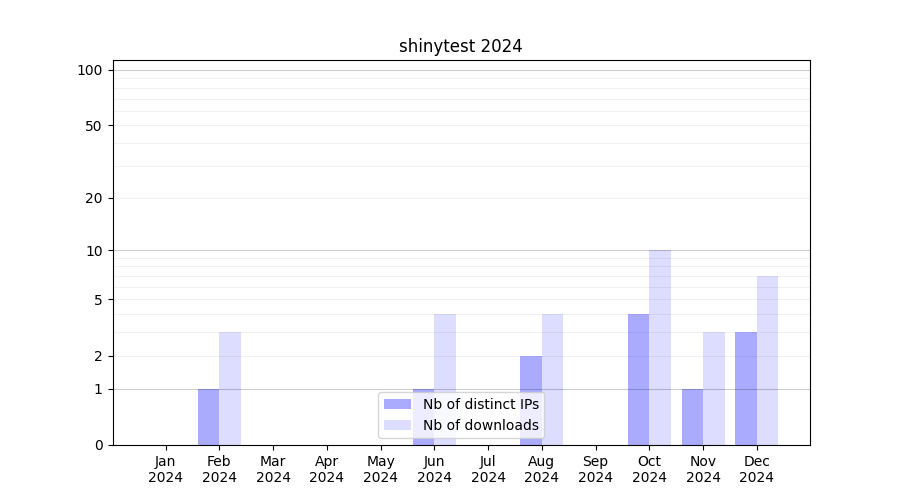The height and width of the screenshot is (500, 900).
Task: Select the February distinct IPs bar
Action: [x=208, y=417]
